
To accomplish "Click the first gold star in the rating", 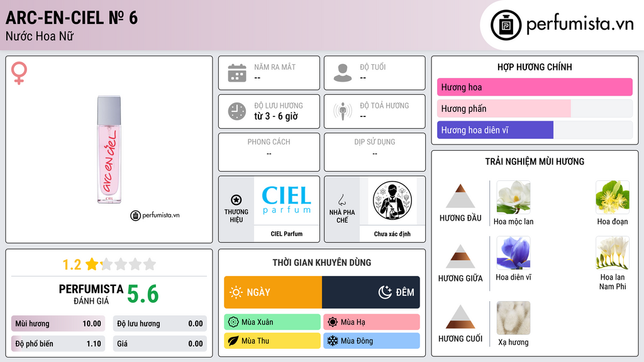I will [x=92, y=264].
